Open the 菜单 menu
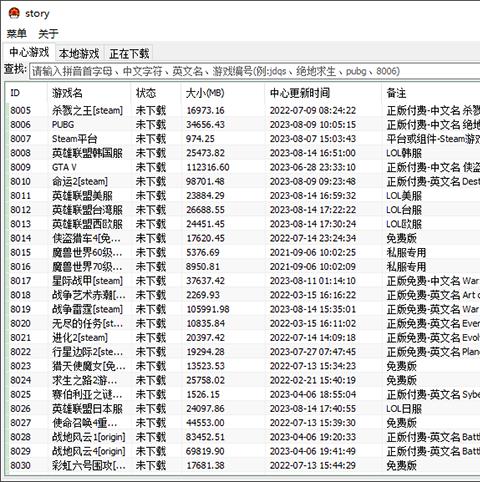 16,34
